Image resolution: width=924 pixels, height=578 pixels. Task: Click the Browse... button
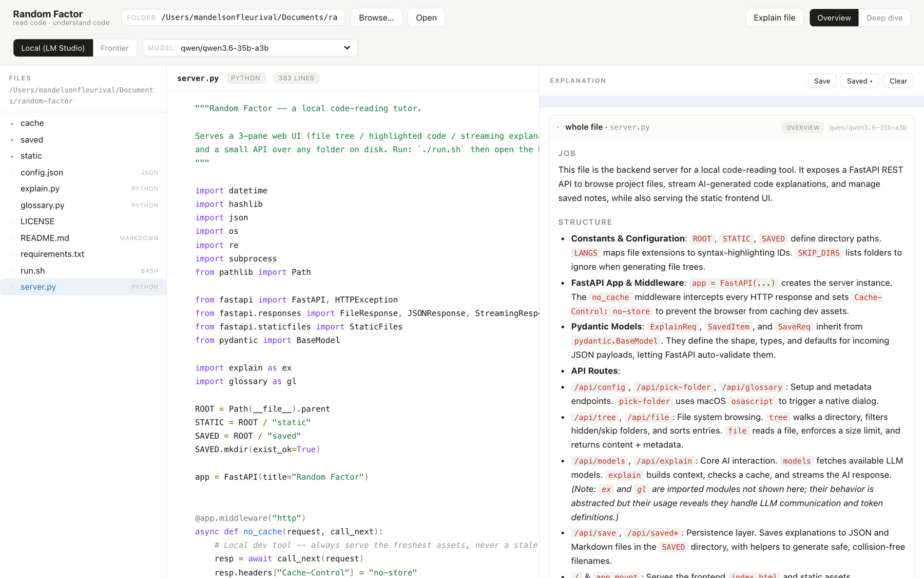376,17
